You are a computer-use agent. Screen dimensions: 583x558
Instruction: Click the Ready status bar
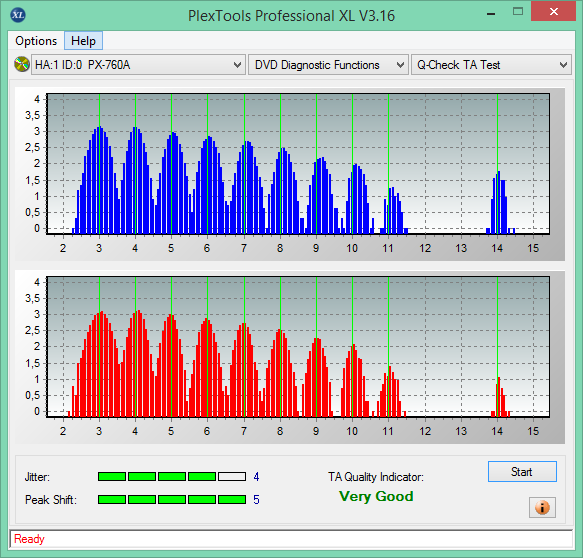pos(291,539)
